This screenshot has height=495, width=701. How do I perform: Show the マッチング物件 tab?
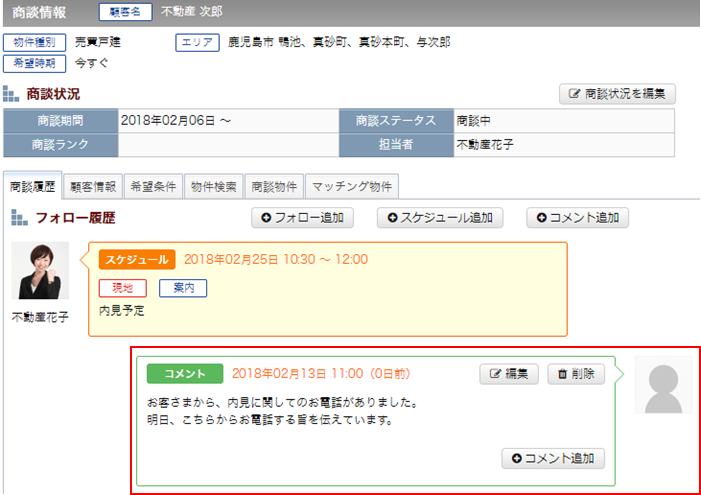coord(351,186)
